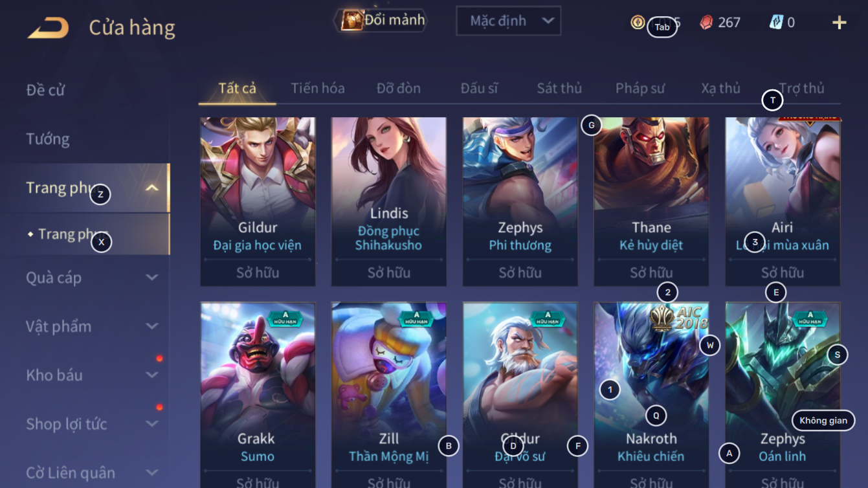Open the Tướng section in sidebar
868x488 pixels.
click(x=48, y=139)
